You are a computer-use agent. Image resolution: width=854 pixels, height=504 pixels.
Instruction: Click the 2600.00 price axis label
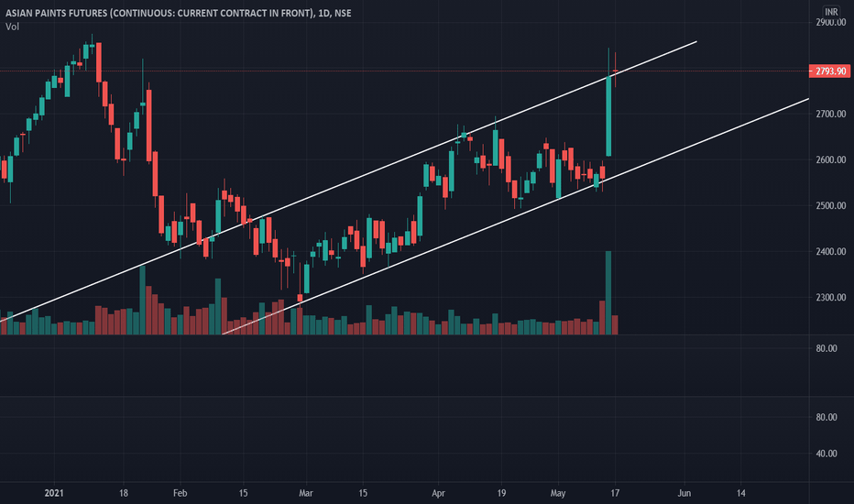pos(830,159)
